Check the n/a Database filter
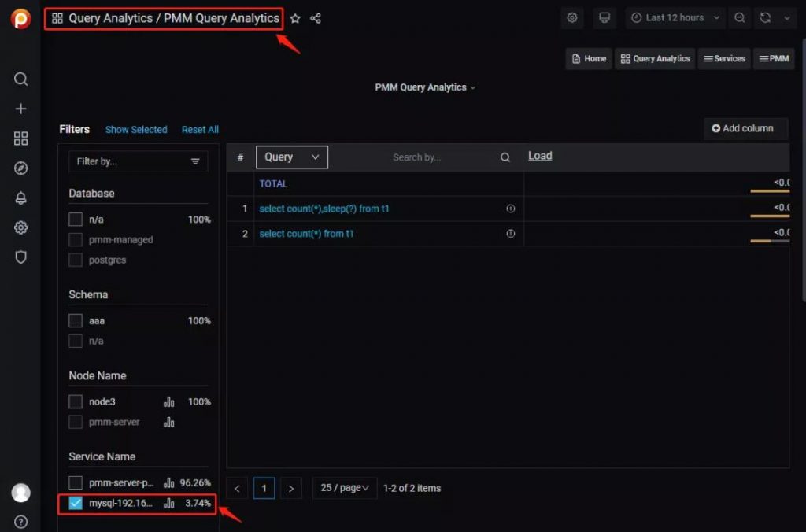The width and height of the screenshot is (806, 532). (76, 220)
